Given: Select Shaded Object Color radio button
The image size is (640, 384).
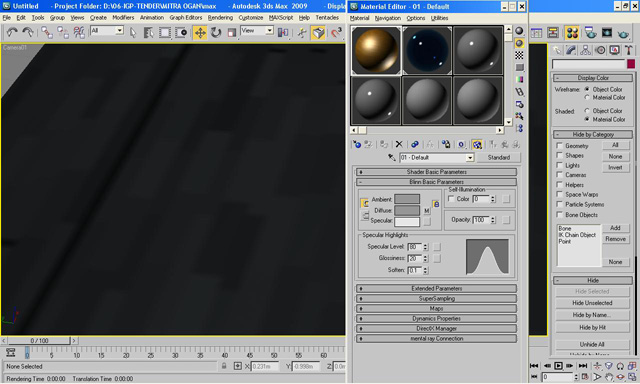Looking at the screenshot, I should point(587,111).
